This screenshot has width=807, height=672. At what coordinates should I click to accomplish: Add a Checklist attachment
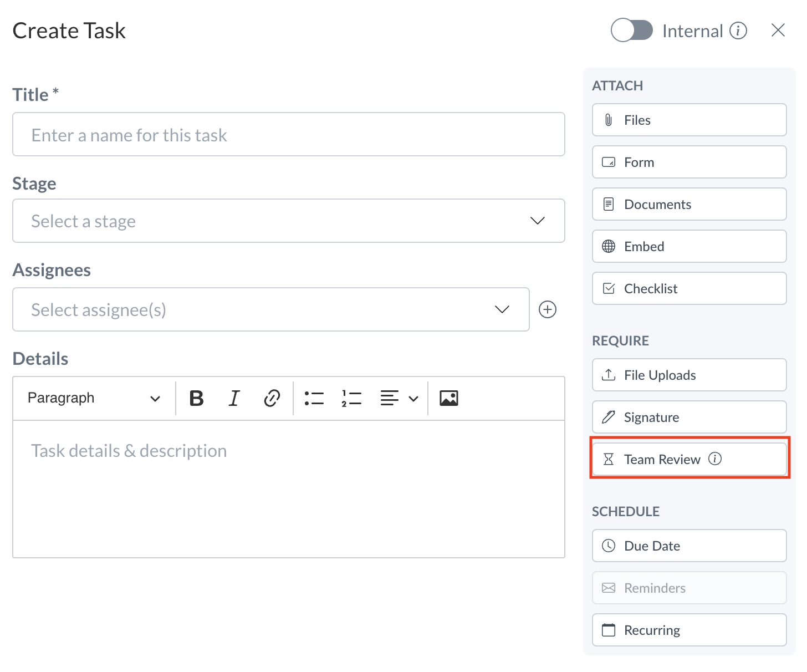point(689,288)
